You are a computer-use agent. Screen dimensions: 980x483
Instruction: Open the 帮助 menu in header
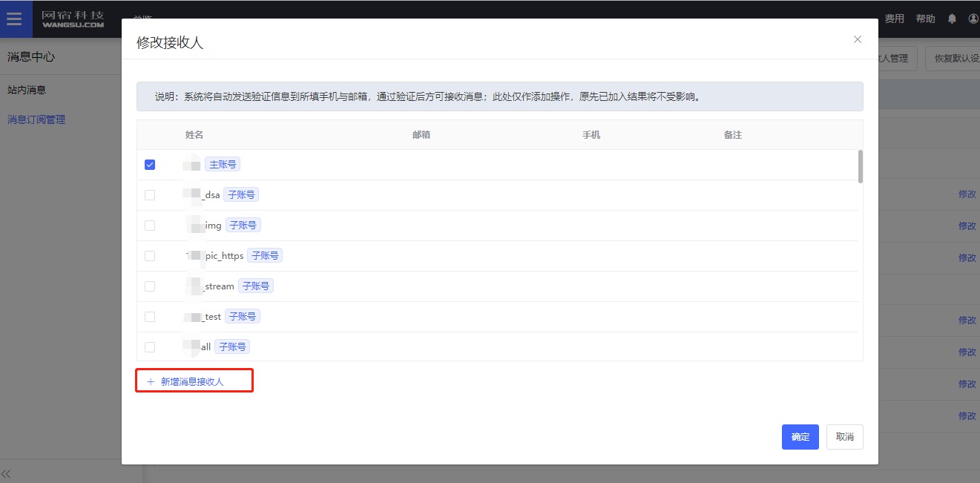(925, 19)
